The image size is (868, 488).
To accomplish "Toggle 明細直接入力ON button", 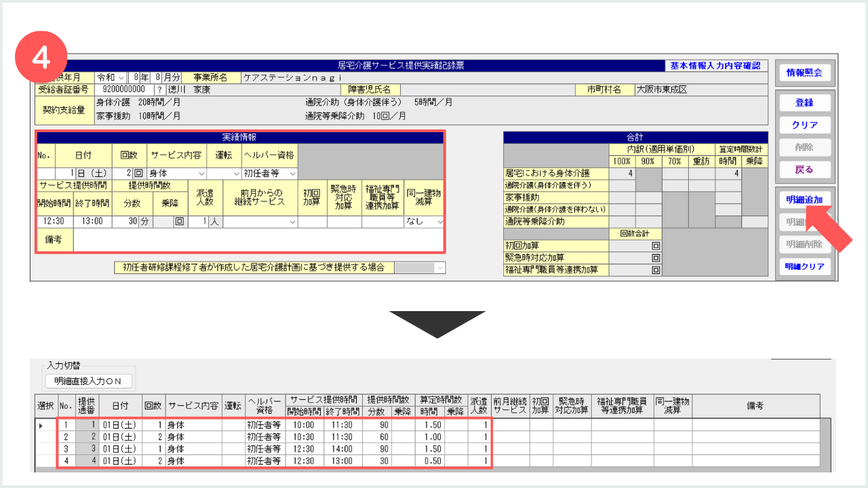I will (88, 382).
